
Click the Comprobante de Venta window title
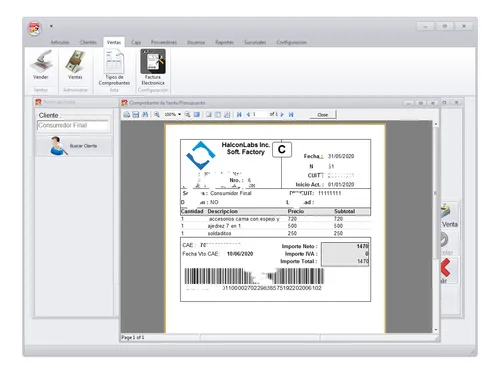(x=167, y=103)
